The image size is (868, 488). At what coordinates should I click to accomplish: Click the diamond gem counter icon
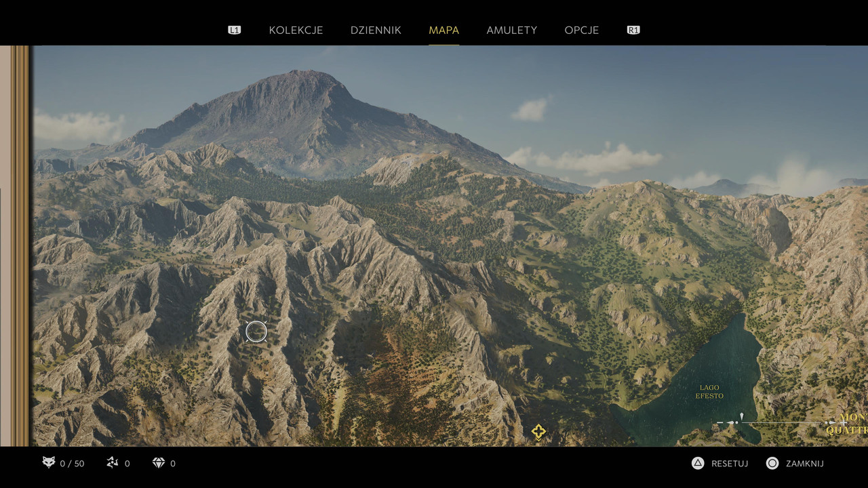159,463
